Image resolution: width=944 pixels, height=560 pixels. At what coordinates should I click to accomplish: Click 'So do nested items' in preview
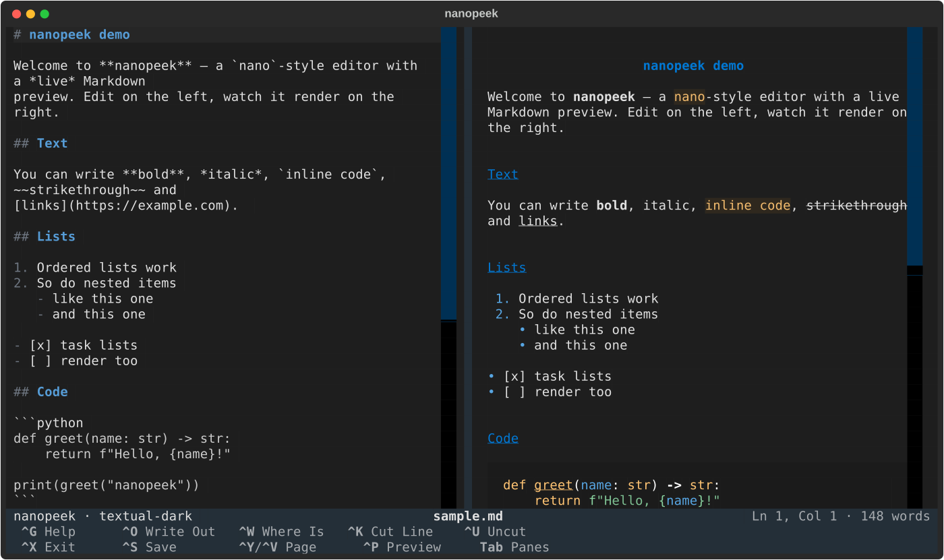588,313
